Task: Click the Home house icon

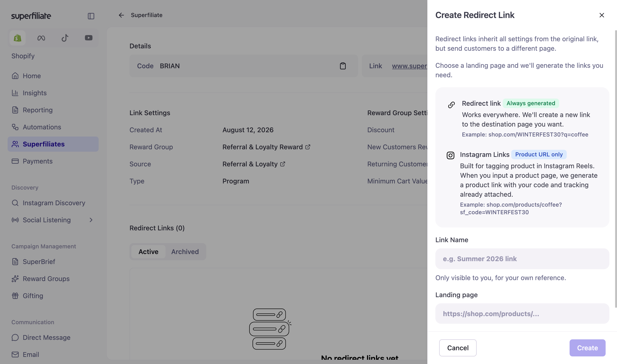Action: coord(15,76)
